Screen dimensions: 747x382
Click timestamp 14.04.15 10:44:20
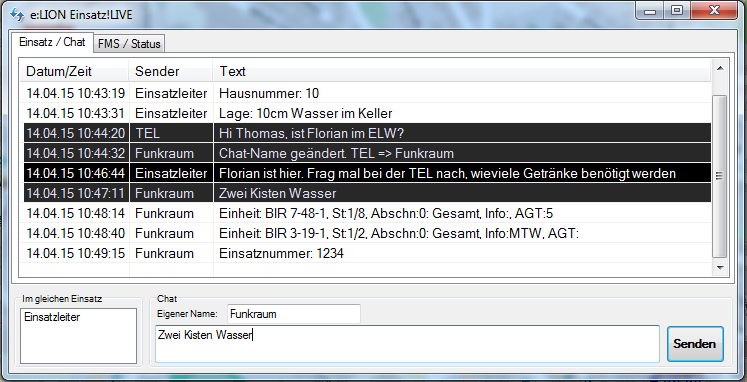[x=76, y=133]
